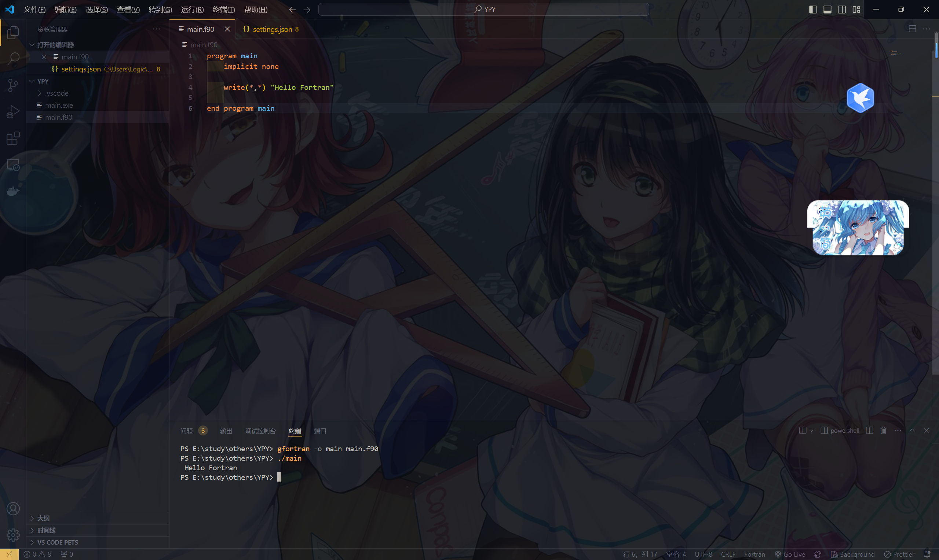Image resolution: width=939 pixels, height=560 pixels.
Task: Open the Search view in activity bar
Action: (13, 59)
